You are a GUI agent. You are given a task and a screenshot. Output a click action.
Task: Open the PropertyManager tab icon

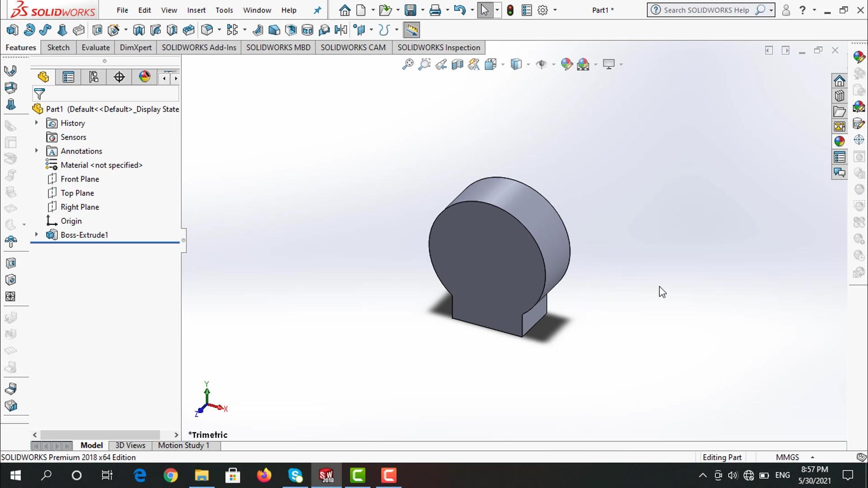click(x=68, y=77)
